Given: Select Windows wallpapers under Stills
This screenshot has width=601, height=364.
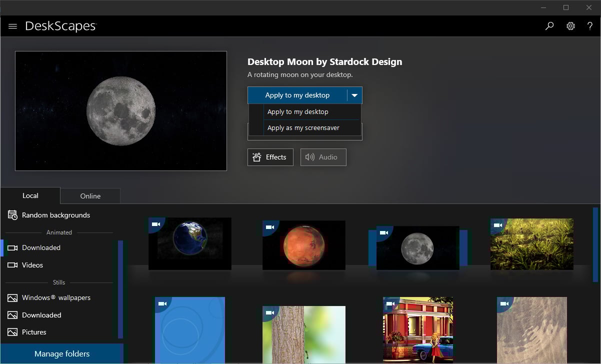Looking at the screenshot, I should (56, 297).
